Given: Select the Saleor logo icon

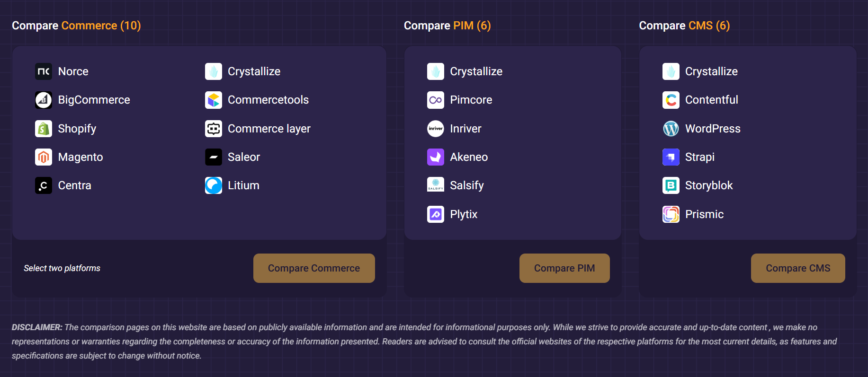Looking at the screenshot, I should point(214,157).
